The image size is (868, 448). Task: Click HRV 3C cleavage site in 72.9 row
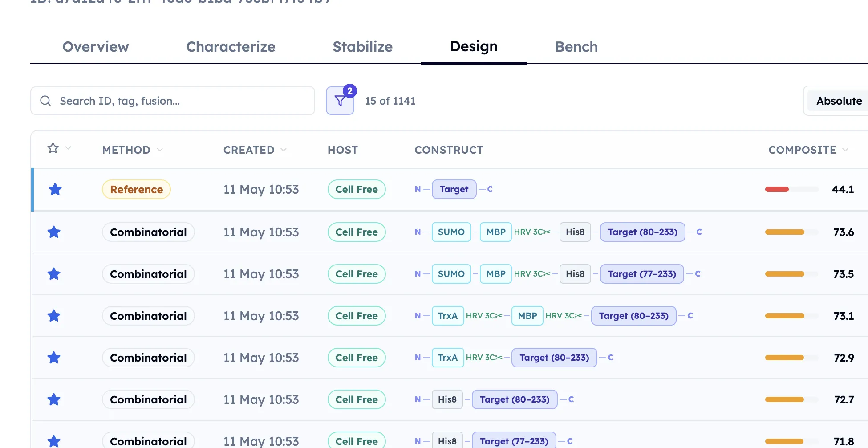pos(484,358)
